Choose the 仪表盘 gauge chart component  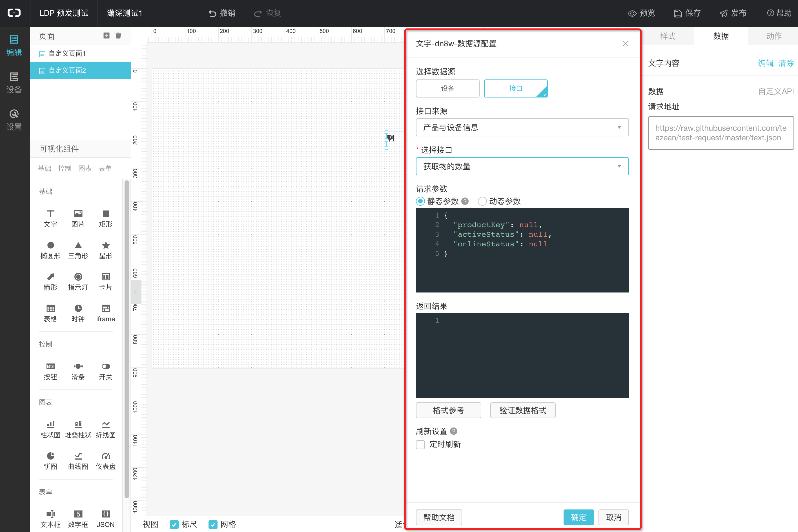[105, 460]
